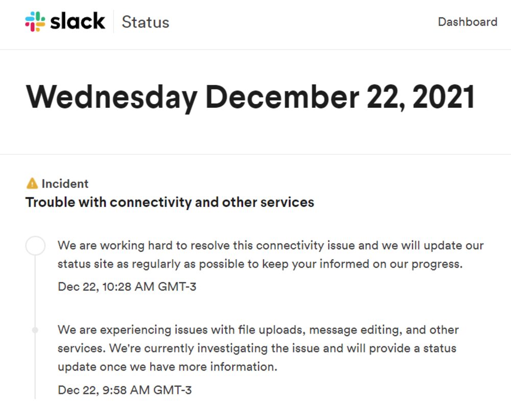This screenshot has width=511, height=420.
Task: Click the vertical timeline connector line
Action: (x=35, y=291)
